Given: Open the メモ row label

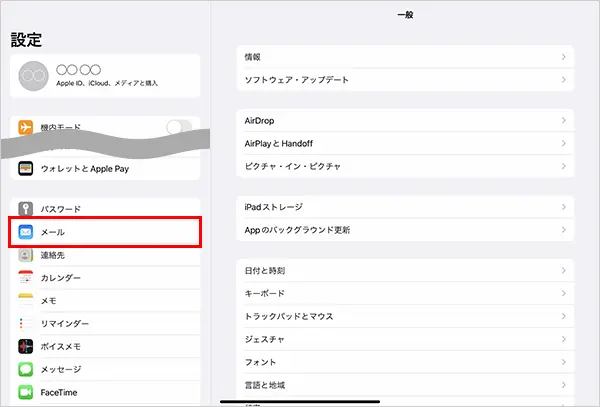Looking at the screenshot, I should 49,301.
